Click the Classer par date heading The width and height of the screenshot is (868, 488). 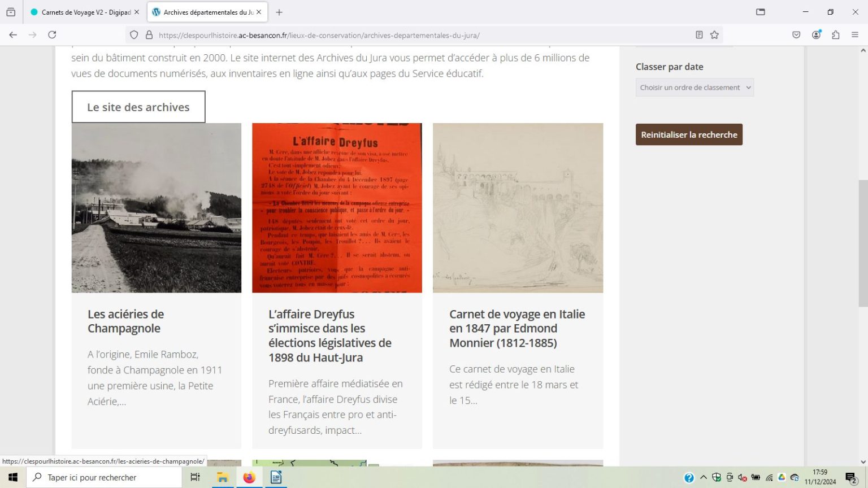point(669,67)
